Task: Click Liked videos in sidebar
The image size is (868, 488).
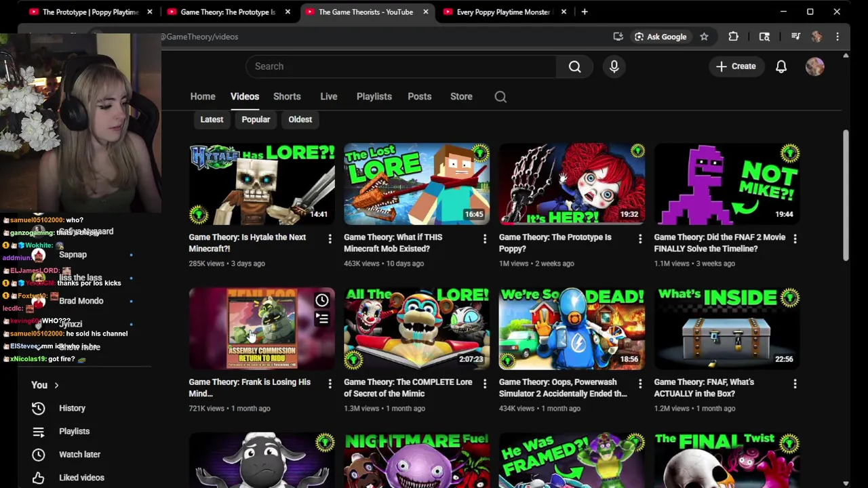Action: 81,478
